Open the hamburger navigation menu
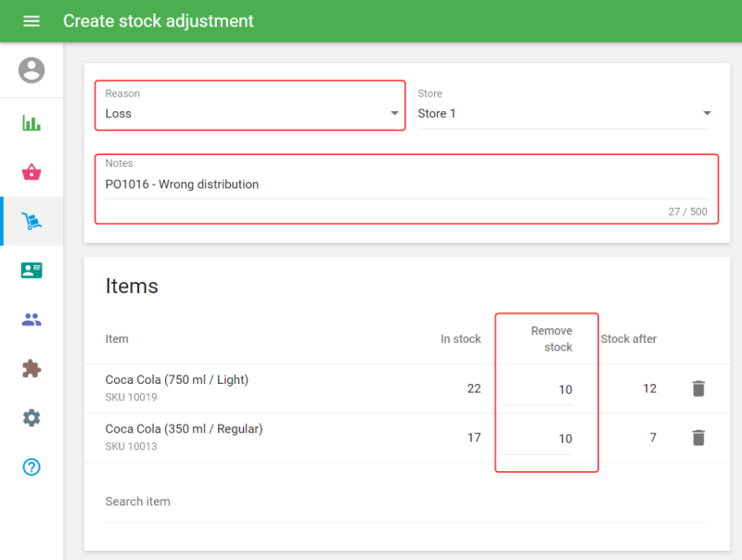Screen dimensions: 742x560 (x=32, y=20)
